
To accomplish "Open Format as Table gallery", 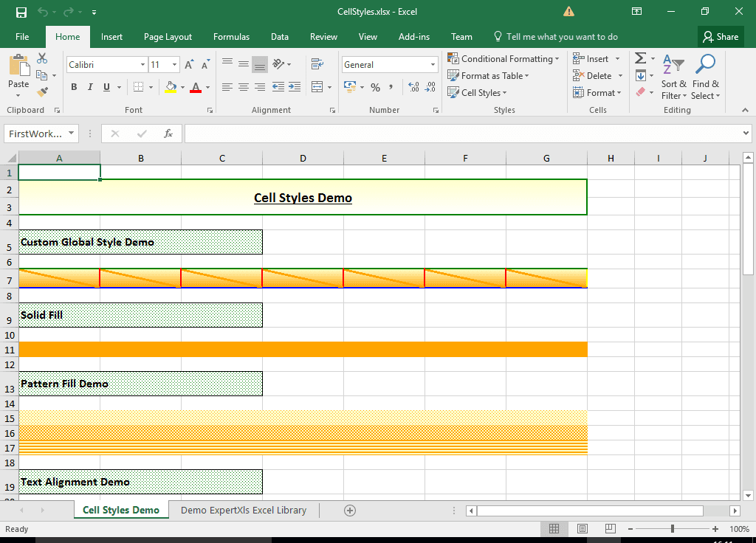I will coord(488,76).
